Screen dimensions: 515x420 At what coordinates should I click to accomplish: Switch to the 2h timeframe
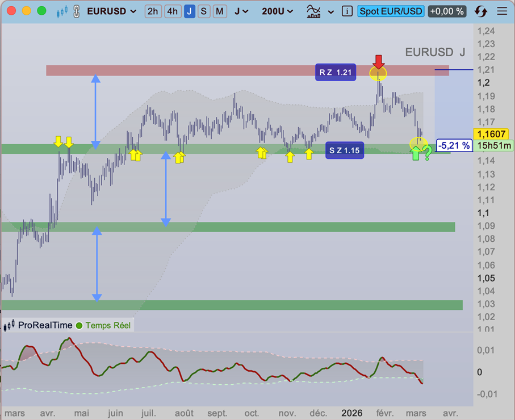coord(153,11)
